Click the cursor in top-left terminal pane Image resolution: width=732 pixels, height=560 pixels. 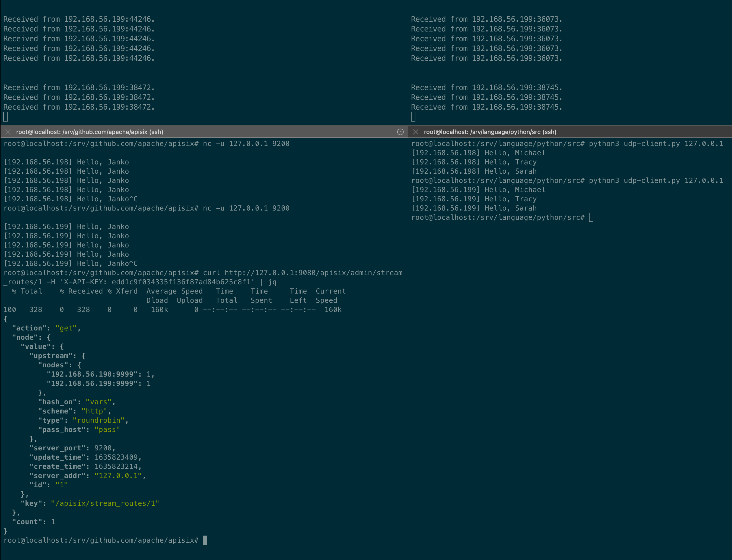click(6, 117)
